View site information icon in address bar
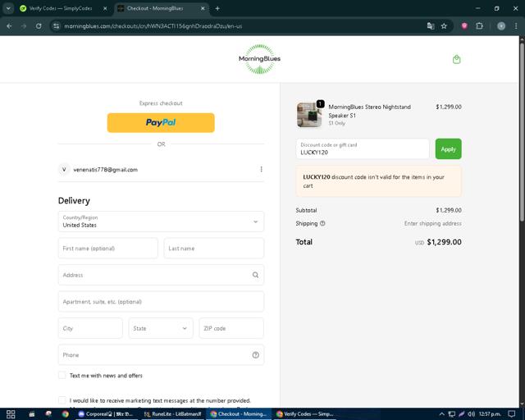The height and width of the screenshot is (420, 525). point(57,26)
